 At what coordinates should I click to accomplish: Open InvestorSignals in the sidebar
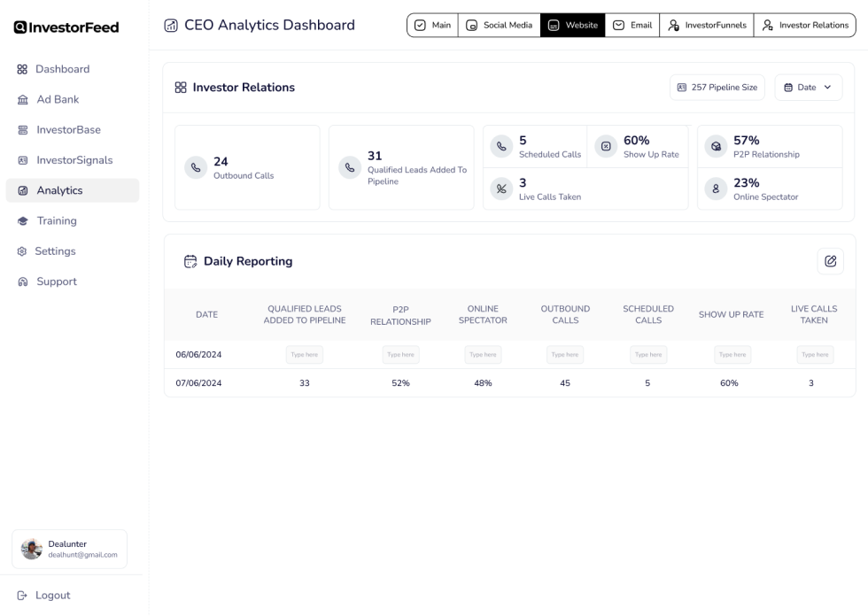point(74,160)
